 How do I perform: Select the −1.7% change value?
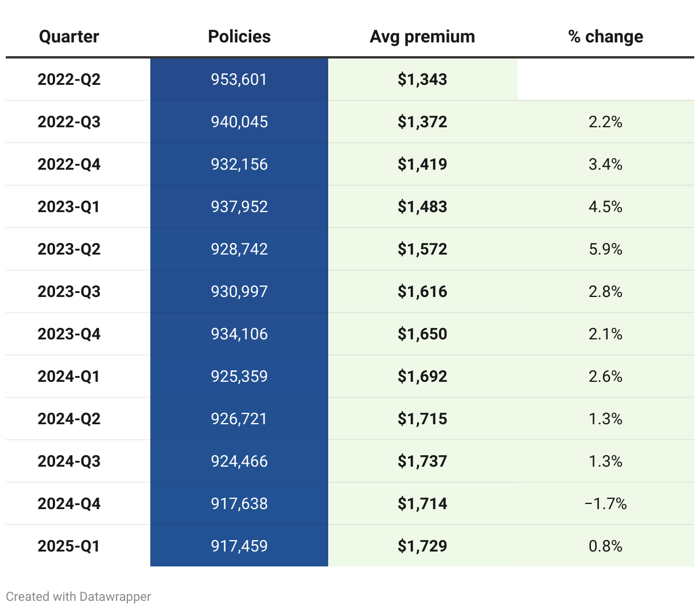pos(605,503)
